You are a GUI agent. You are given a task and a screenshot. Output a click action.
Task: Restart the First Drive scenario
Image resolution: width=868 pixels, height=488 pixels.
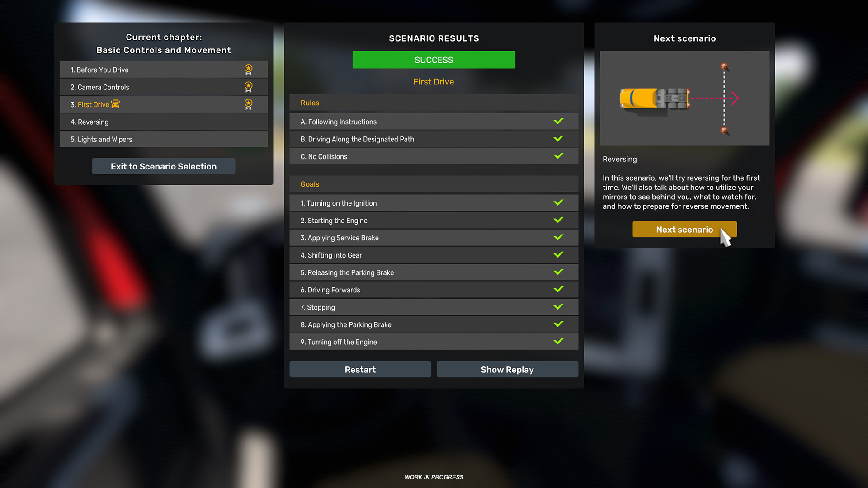(x=360, y=370)
